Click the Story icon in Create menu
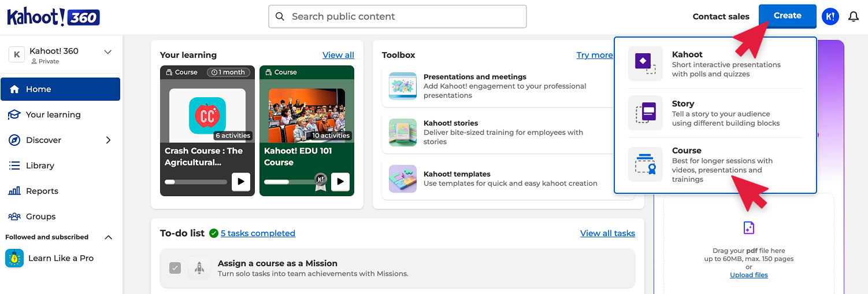Viewport: 868px width, 294px height. [646, 113]
